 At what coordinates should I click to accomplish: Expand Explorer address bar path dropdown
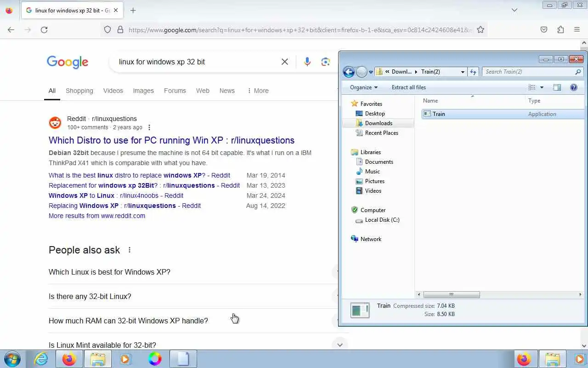pyautogui.click(x=463, y=72)
